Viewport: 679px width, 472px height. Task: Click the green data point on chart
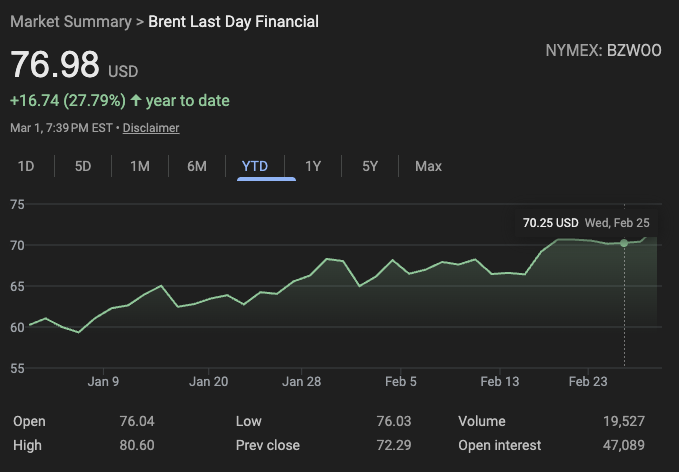click(624, 243)
